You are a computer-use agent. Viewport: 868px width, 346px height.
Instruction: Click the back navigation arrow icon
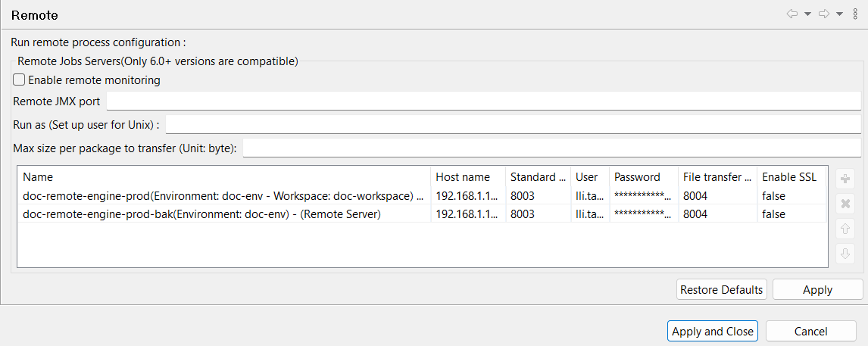coord(792,14)
